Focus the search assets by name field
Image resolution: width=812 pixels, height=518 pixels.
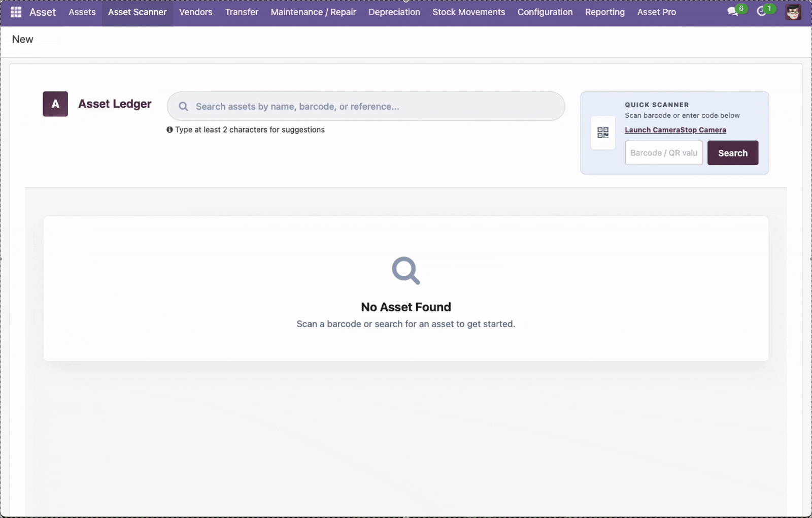[365, 106]
